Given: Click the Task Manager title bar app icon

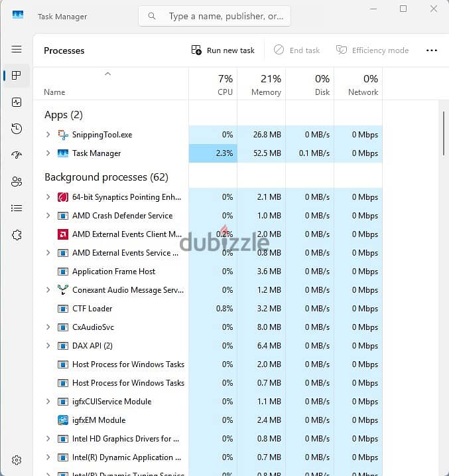Looking at the screenshot, I should click(18, 15).
